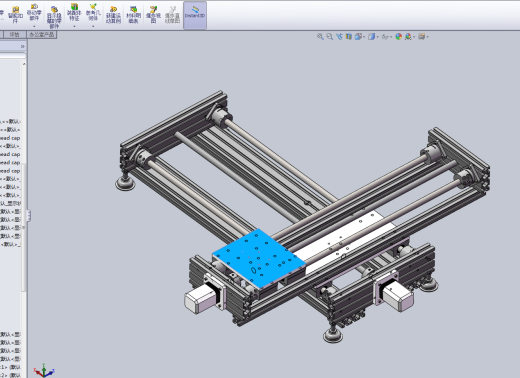Toggle the Section View icon
Viewport: 520px width, 378px height.
click(x=348, y=37)
